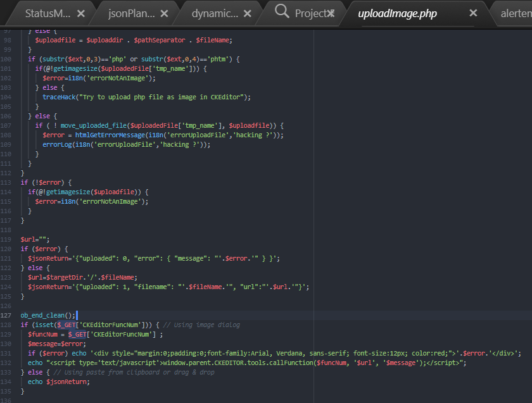
Task: Click line number 127 in the gutter
Action: [x=7, y=315]
